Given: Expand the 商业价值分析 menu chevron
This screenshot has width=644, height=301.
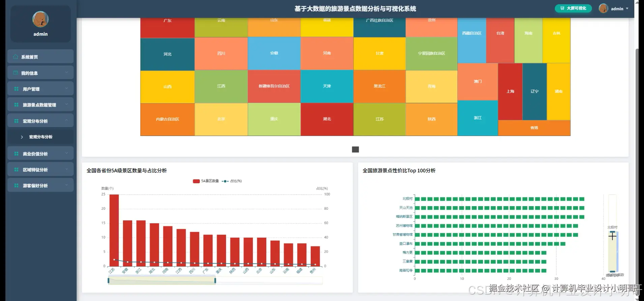Looking at the screenshot, I should 67,153.
